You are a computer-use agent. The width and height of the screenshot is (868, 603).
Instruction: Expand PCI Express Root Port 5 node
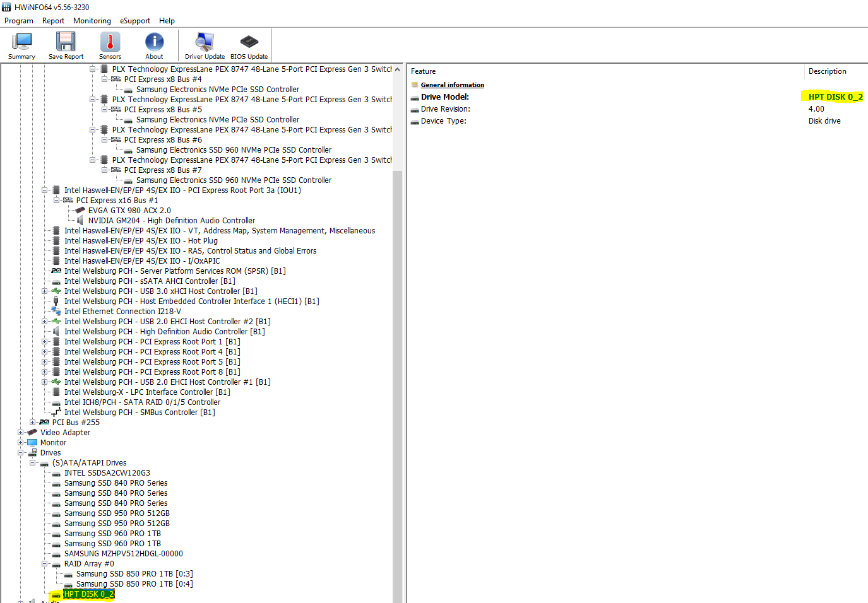[45, 362]
